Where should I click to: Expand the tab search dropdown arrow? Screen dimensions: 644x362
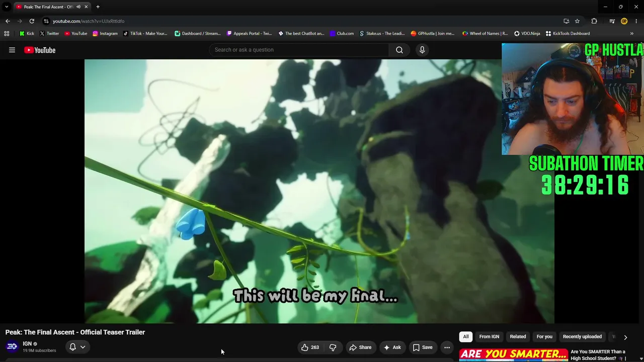tap(7, 7)
